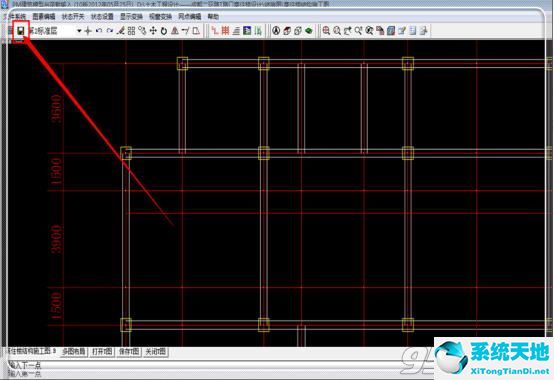The image size is (554, 380).
Task: Open the standard floor dropdown arrow
Action: [79, 31]
